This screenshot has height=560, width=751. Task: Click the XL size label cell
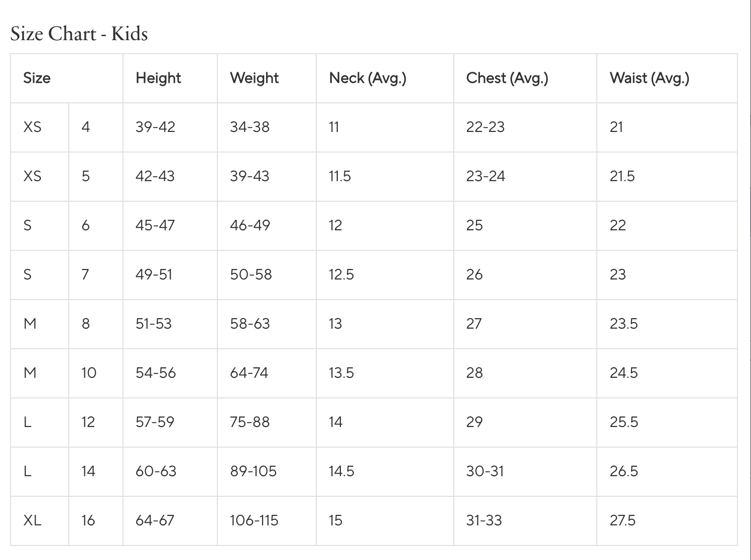(x=33, y=520)
